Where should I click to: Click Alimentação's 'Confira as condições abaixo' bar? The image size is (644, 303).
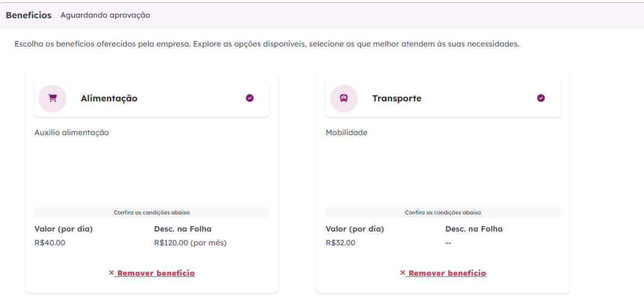pos(152,212)
